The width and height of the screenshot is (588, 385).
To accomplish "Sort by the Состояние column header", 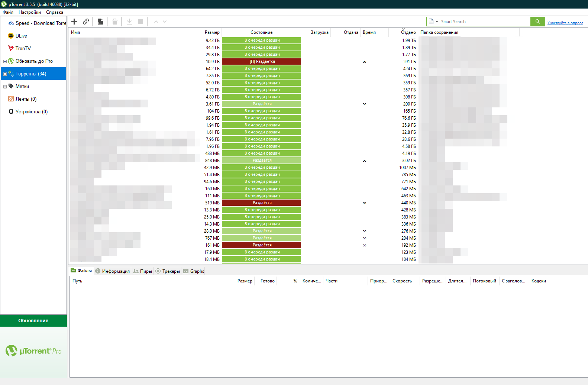I will point(261,32).
